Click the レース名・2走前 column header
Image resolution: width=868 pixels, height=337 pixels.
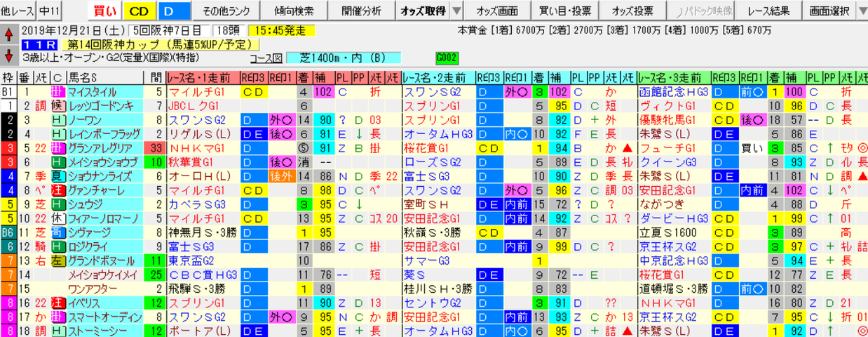tap(438, 77)
